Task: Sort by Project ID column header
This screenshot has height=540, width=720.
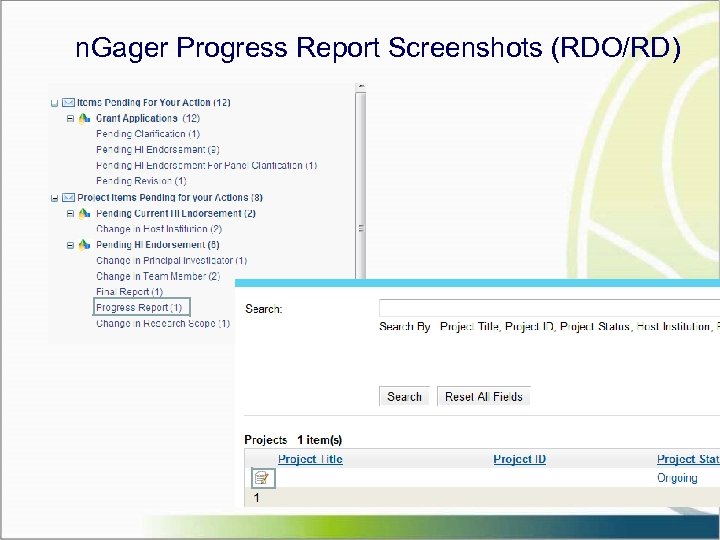Action: point(519,459)
